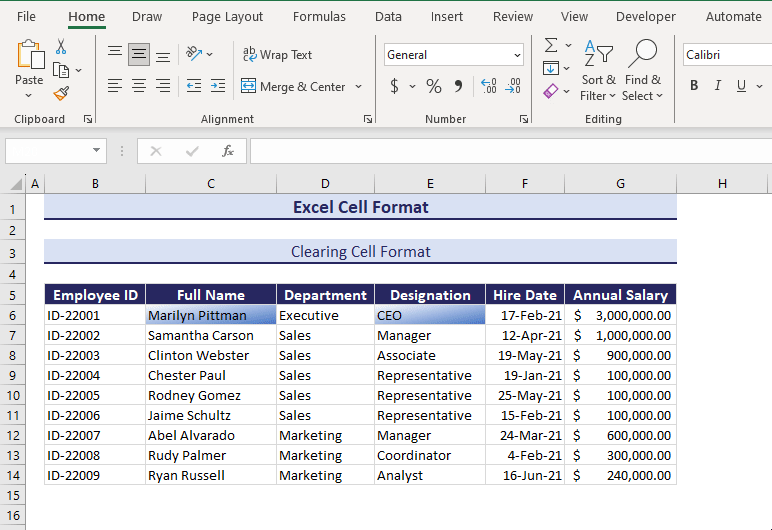The width and height of the screenshot is (772, 530).
Task: Click the Cut scissors icon
Action: tap(61, 47)
